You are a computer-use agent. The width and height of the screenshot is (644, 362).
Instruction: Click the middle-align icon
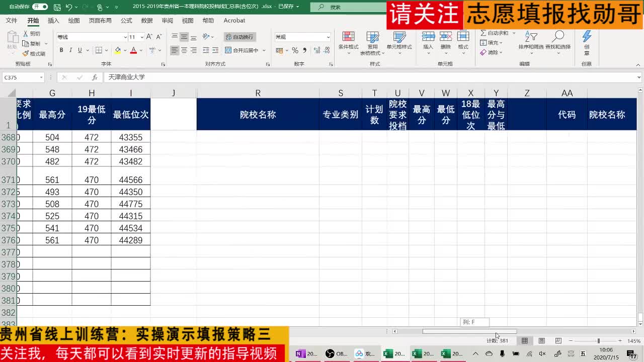(x=184, y=37)
